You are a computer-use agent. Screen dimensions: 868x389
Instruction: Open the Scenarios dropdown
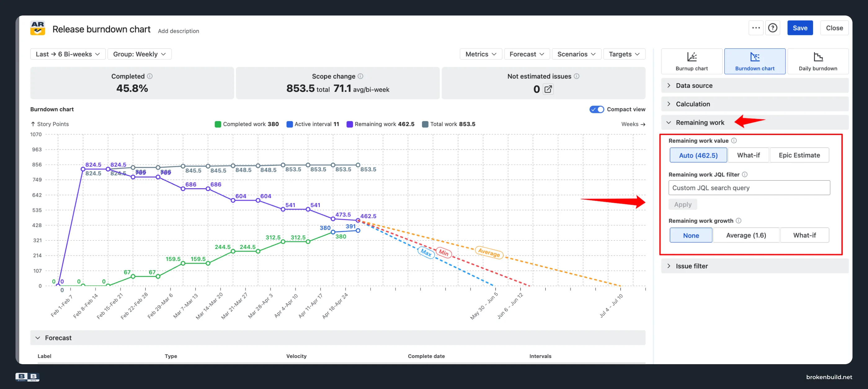coord(576,54)
